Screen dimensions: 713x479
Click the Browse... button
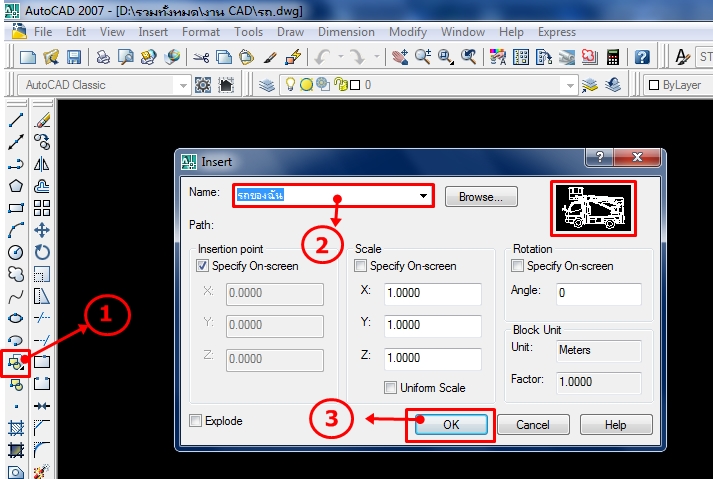[x=481, y=197]
